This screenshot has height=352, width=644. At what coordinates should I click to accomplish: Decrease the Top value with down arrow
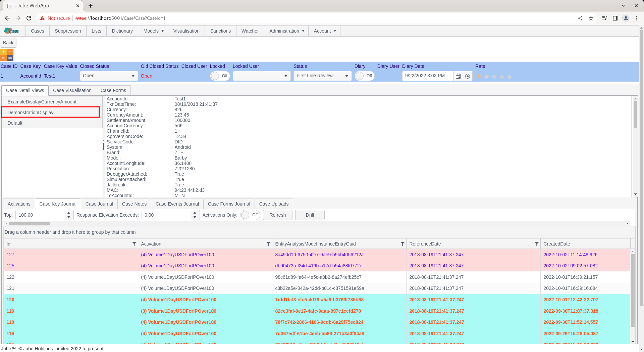pos(69,217)
